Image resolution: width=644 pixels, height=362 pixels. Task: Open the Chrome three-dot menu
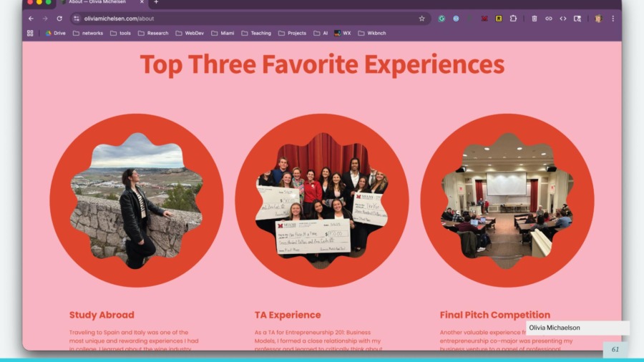613,19
